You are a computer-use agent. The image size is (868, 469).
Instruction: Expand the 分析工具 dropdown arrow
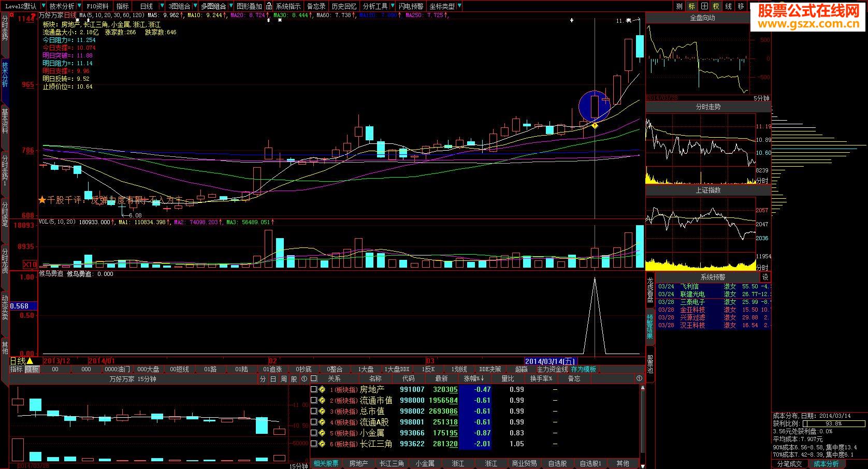pos(392,6)
